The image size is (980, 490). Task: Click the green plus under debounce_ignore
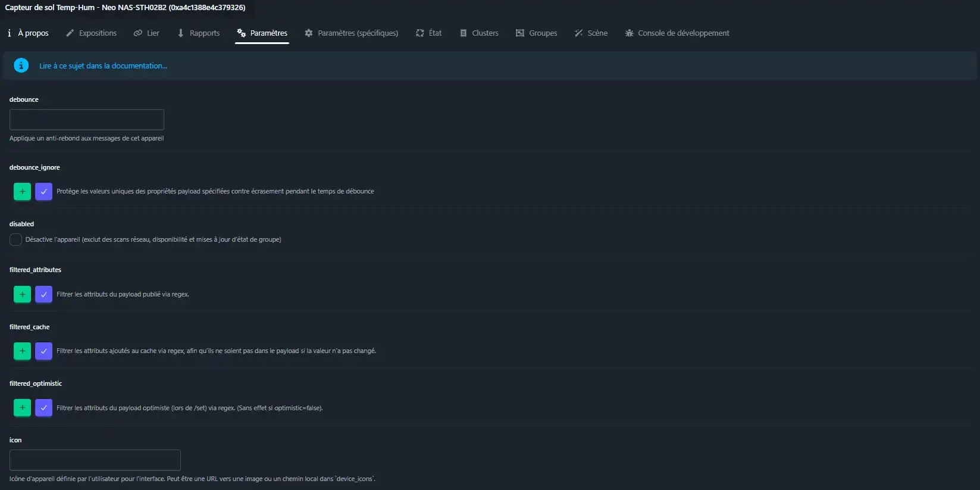(22, 192)
